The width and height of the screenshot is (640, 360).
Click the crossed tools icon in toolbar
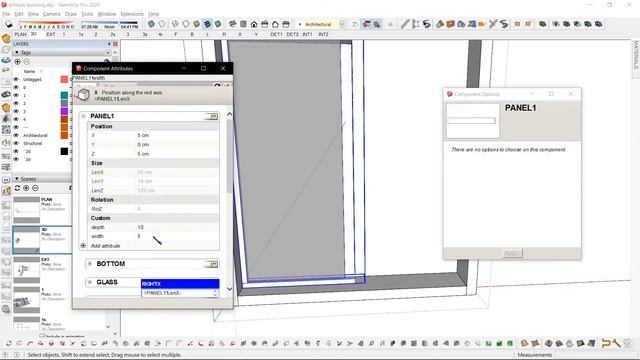coord(493,24)
